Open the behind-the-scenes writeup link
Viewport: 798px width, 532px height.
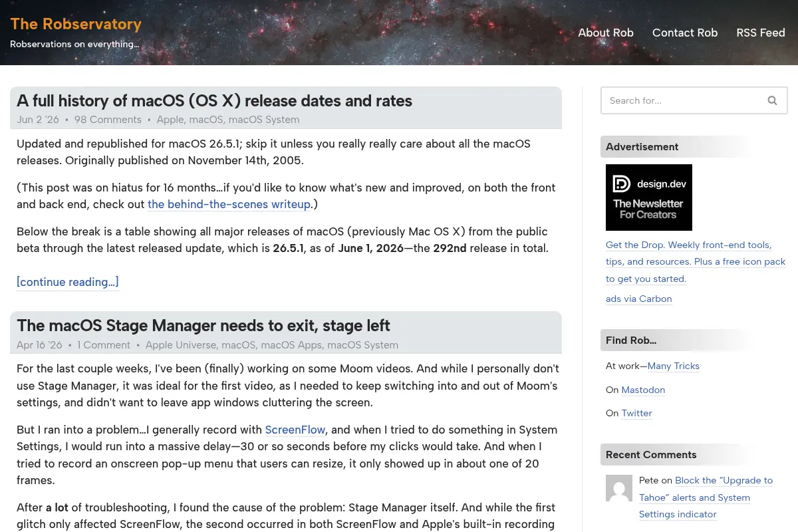coord(229,204)
